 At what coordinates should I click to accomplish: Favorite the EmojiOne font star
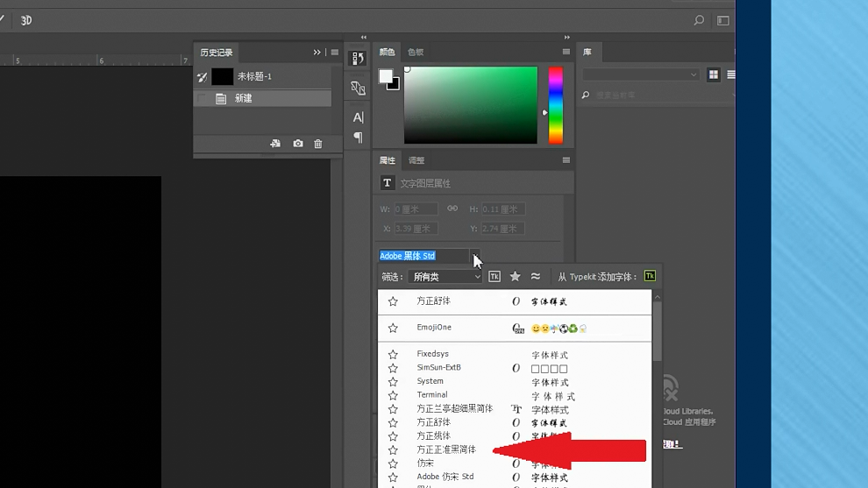pyautogui.click(x=393, y=328)
